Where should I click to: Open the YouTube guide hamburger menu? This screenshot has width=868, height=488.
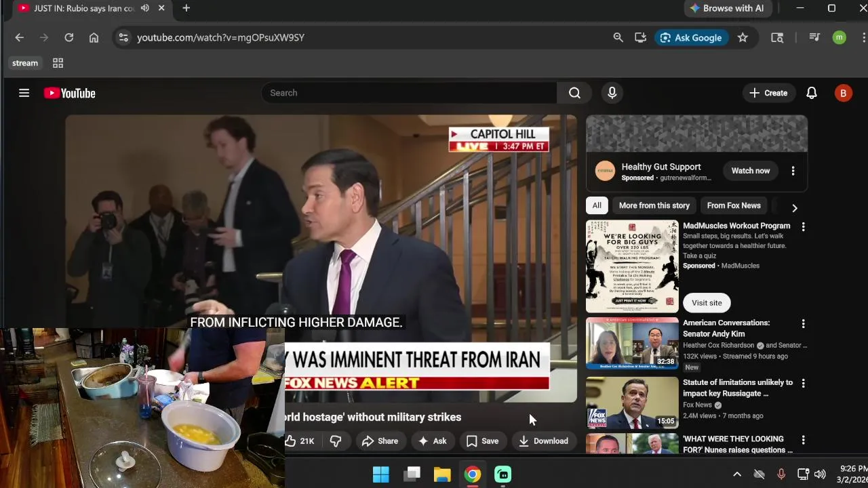(24, 93)
